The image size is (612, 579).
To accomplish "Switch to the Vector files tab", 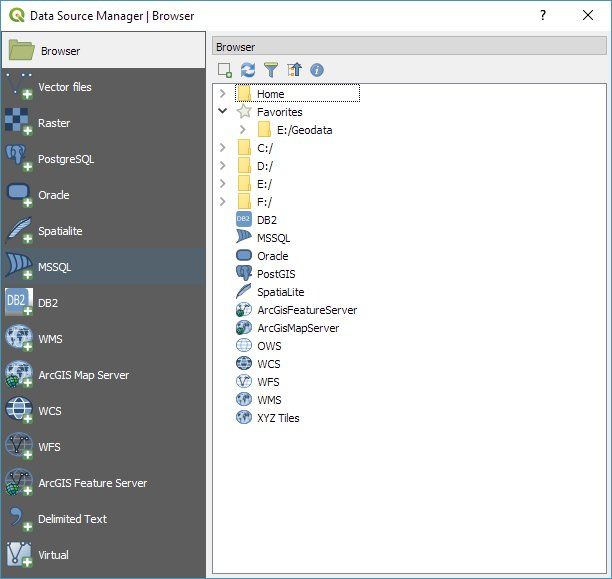I will (64, 87).
